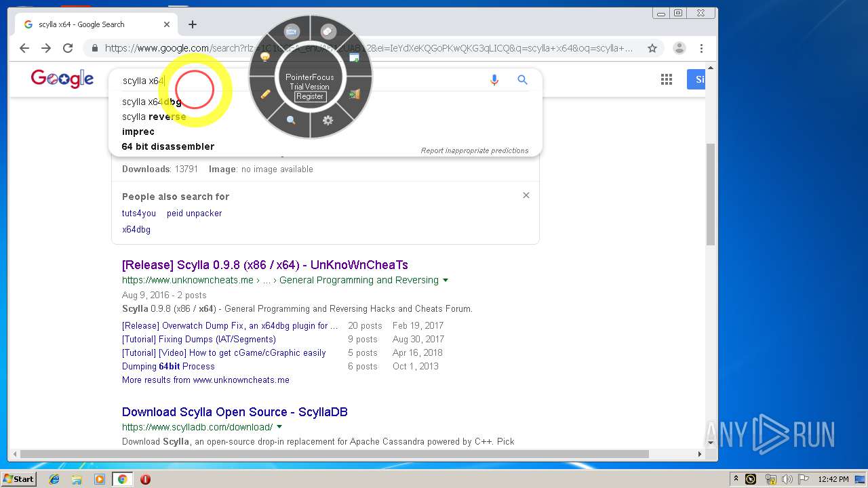This screenshot has width=868, height=488.
Task: Close the scylla x64 Google Search tab
Action: pos(167,24)
